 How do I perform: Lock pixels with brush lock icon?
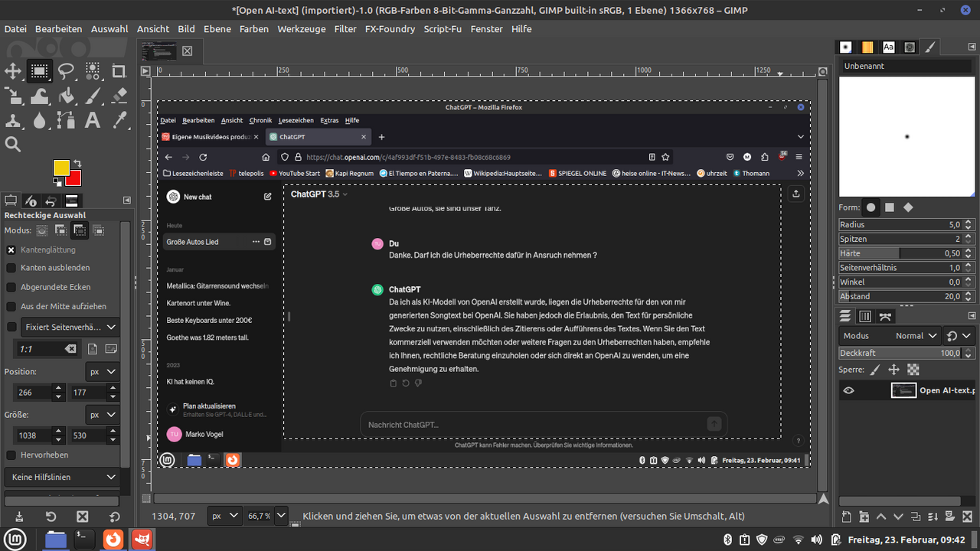[x=875, y=370]
